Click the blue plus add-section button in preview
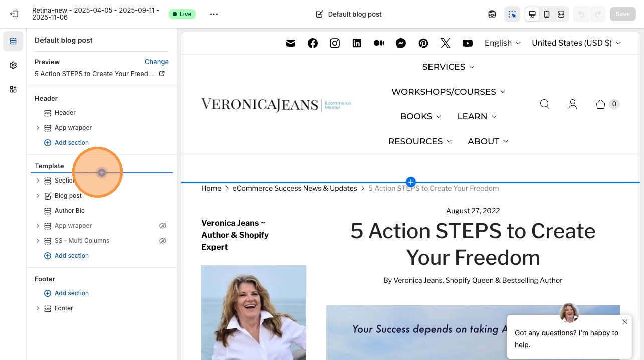Image resolution: width=644 pixels, height=360 pixels. tap(411, 182)
